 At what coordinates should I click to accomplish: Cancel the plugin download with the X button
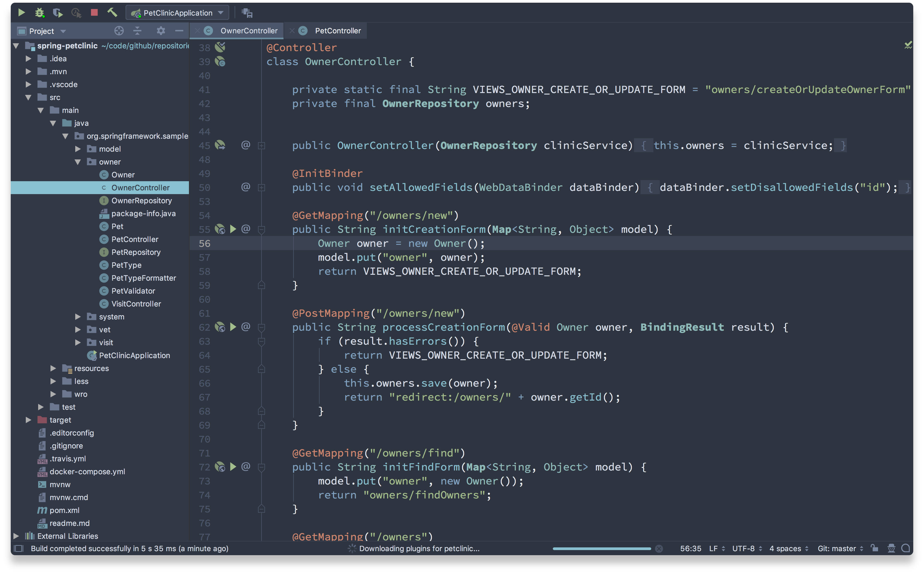[659, 548]
